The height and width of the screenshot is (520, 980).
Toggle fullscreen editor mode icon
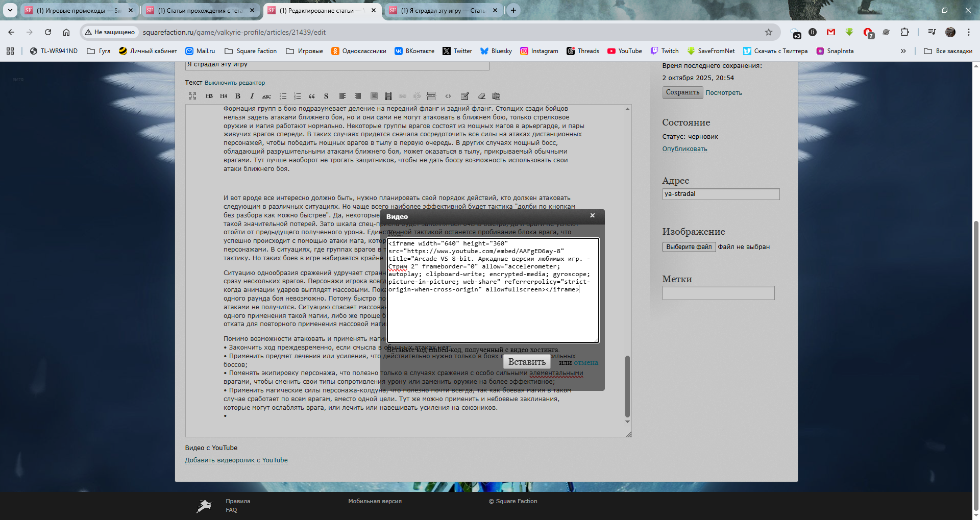point(192,96)
